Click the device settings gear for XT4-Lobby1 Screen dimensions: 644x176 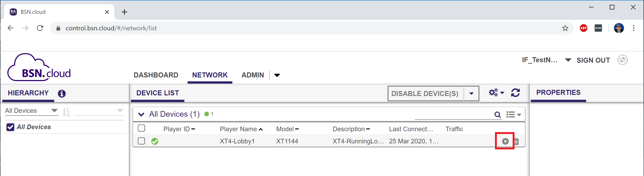click(x=505, y=141)
